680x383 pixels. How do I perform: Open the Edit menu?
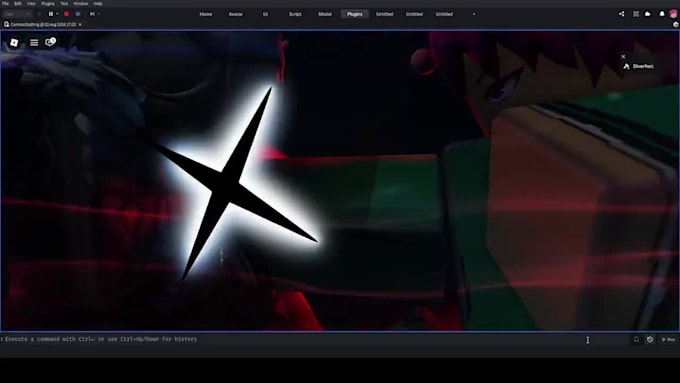click(x=18, y=3)
